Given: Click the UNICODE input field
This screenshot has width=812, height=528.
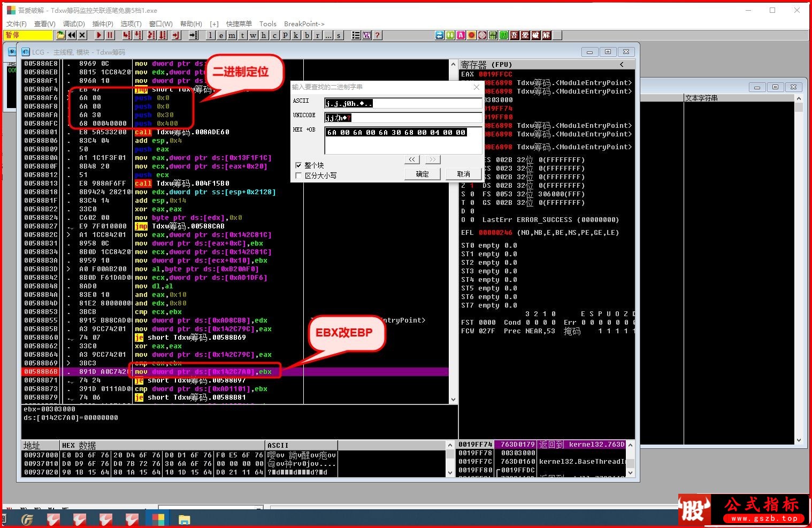Looking at the screenshot, I should (x=403, y=117).
